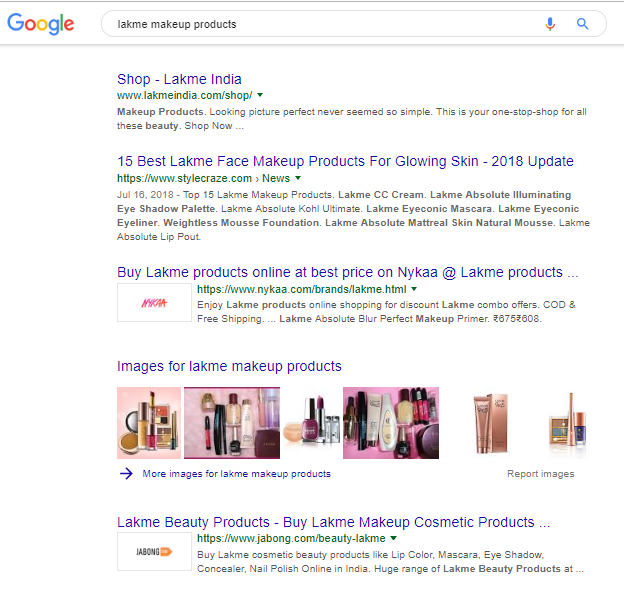Click 'News' breadcrumb in stylecraze result

(276, 178)
